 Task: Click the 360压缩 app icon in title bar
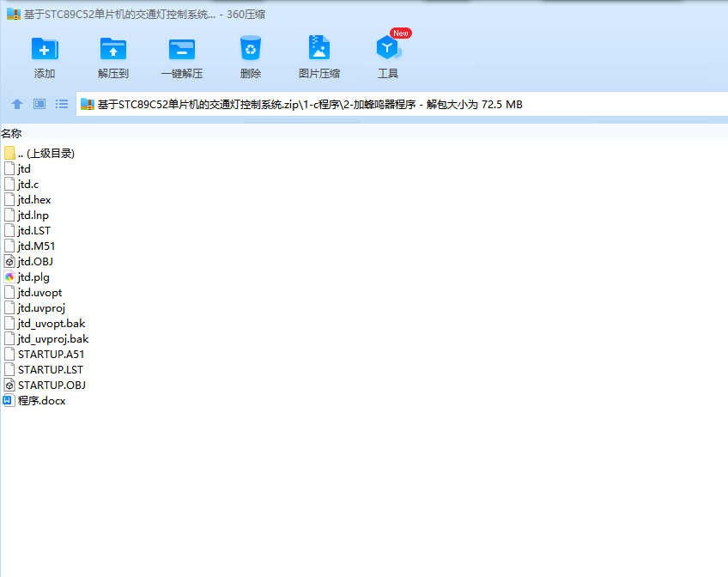(14, 14)
